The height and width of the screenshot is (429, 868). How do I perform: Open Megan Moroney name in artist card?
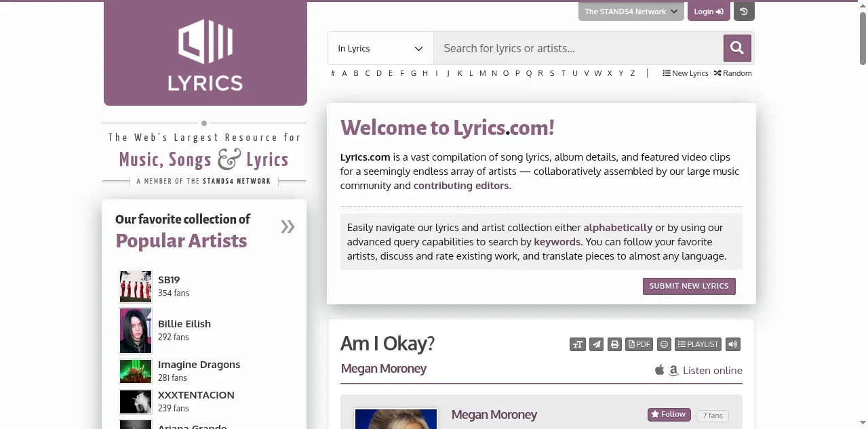(494, 415)
